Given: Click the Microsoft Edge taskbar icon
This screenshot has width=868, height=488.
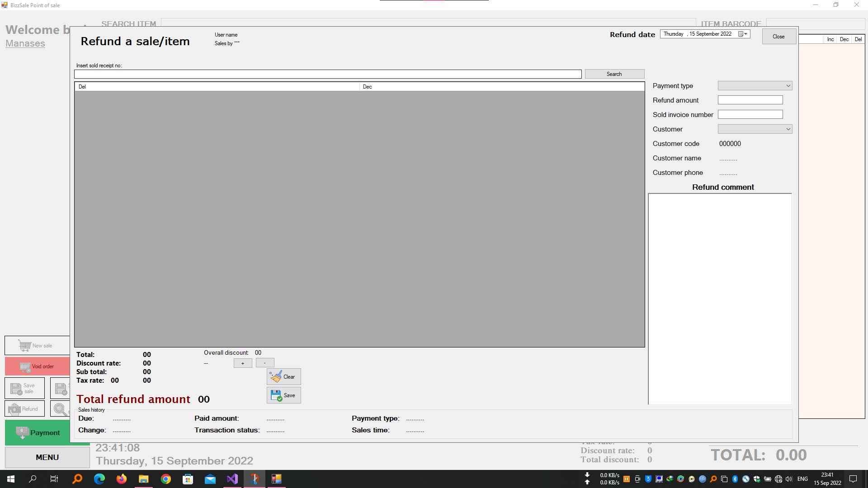Looking at the screenshot, I should tap(99, 479).
